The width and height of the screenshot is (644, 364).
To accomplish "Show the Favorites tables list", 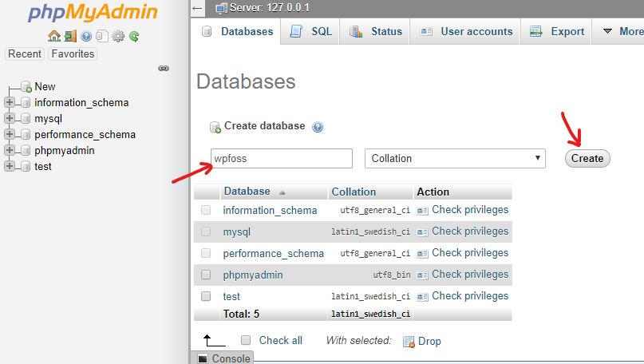I will [73, 53].
